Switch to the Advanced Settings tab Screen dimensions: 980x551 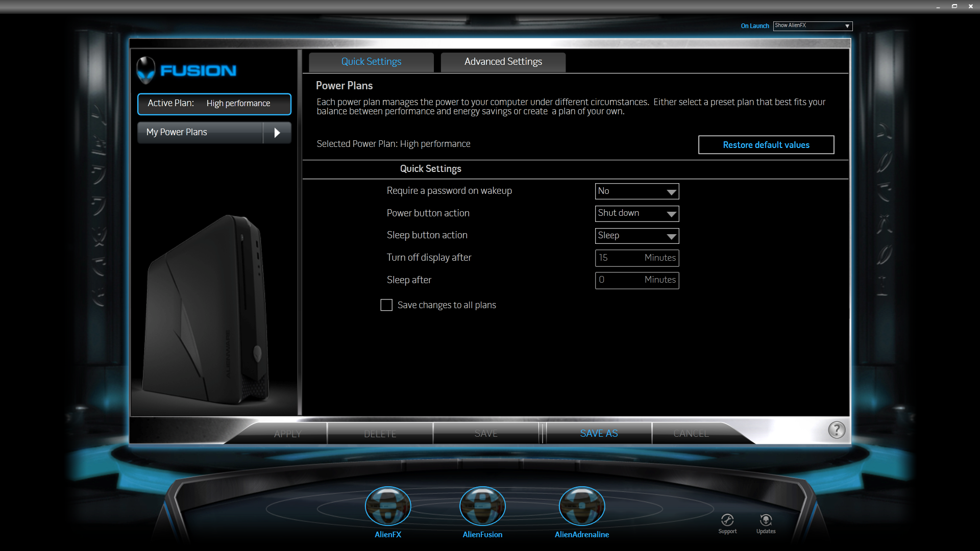[x=503, y=62]
